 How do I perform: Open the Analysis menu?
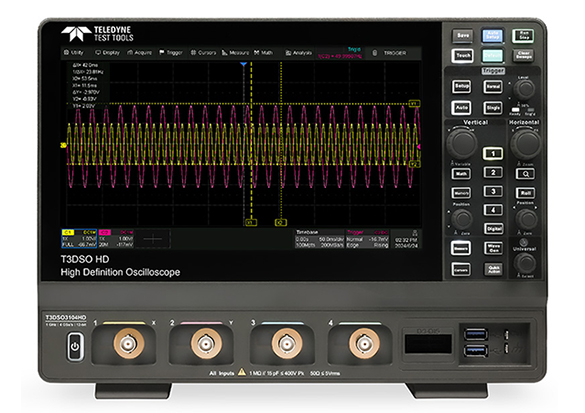[298, 53]
